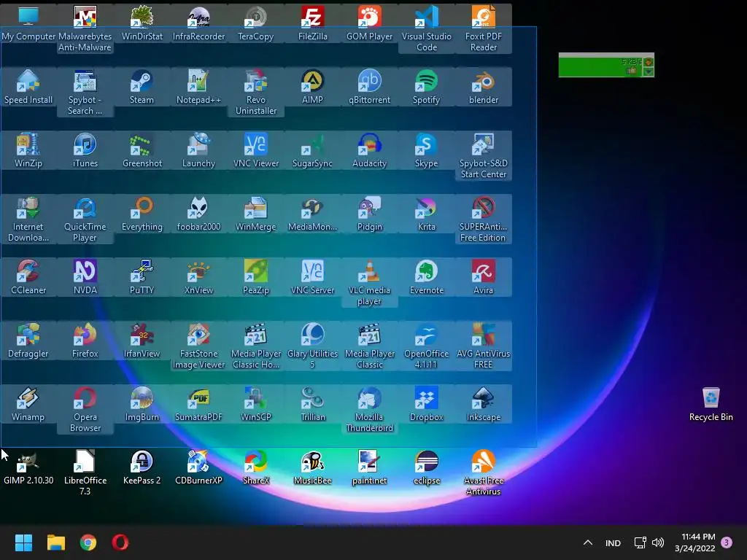Show hidden system tray icons
The image size is (747, 560).
[x=588, y=542]
